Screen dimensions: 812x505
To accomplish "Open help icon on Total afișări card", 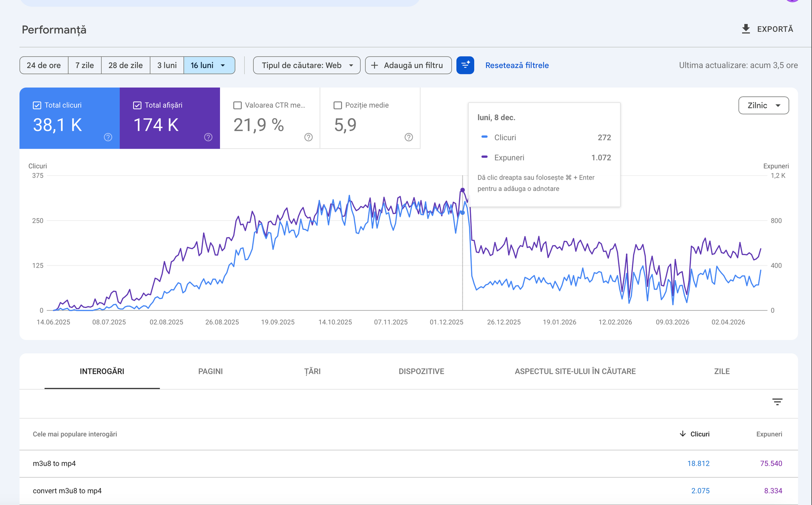I will tap(208, 137).
